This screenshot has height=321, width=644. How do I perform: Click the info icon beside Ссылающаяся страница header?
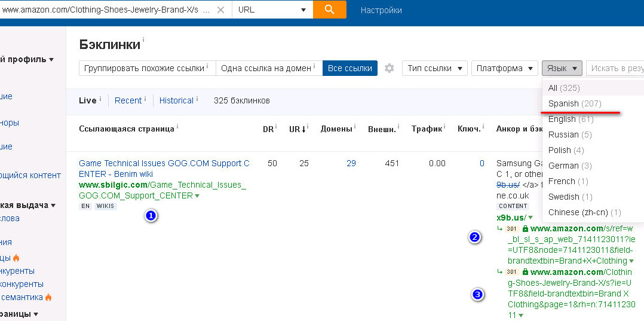pos(177,127)
